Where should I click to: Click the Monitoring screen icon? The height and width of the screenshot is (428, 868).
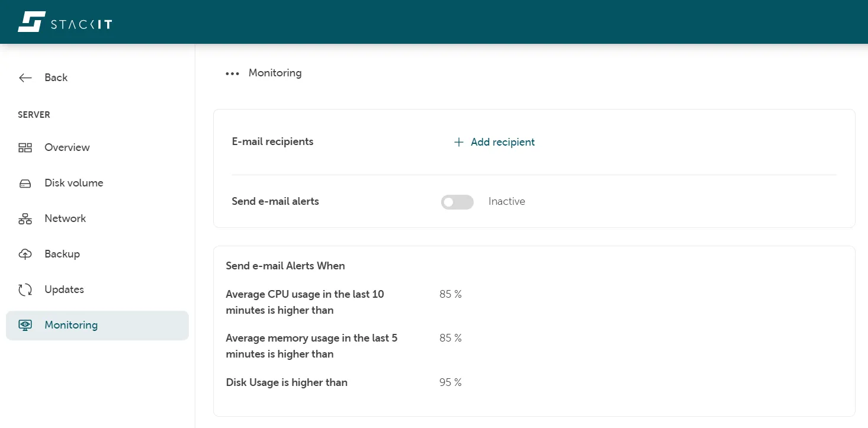[25, 324]
